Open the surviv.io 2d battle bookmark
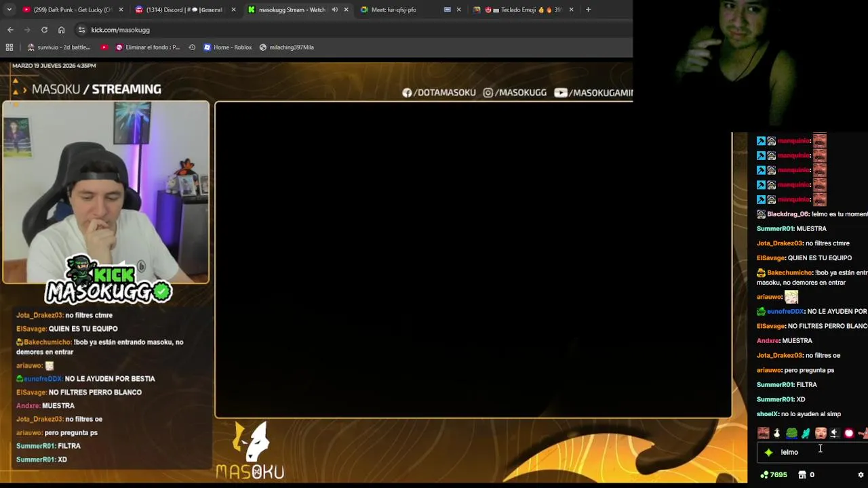 pyautogui.click(x=58, y=47)
